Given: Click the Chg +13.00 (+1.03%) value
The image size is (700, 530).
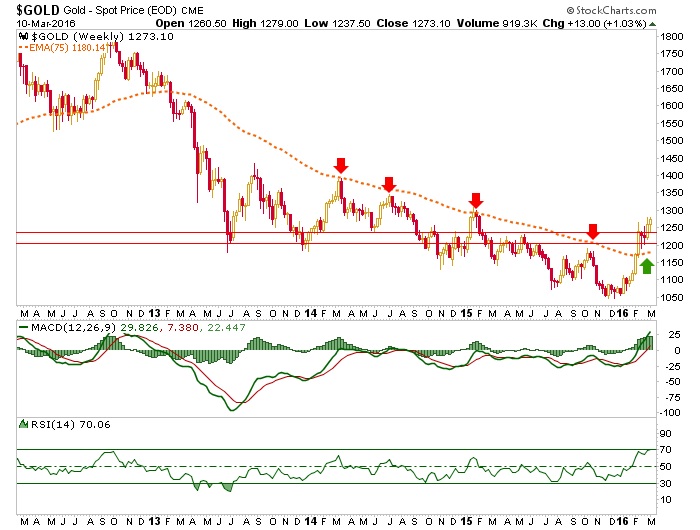Looking at the screenshot, I should pyautogui.click(x=594, y=23).
